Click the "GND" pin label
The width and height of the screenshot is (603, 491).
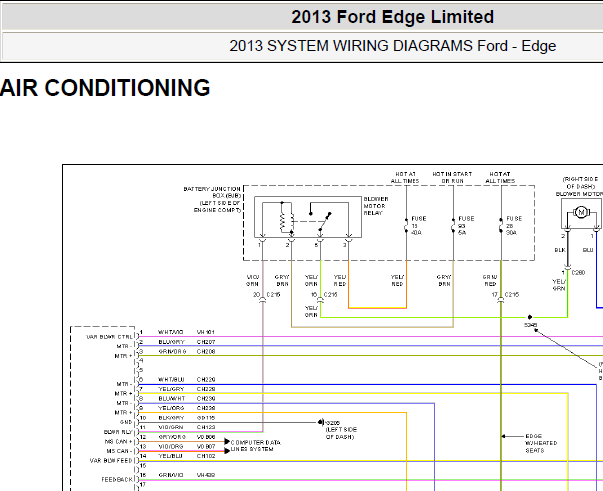[x=126, y=422]
